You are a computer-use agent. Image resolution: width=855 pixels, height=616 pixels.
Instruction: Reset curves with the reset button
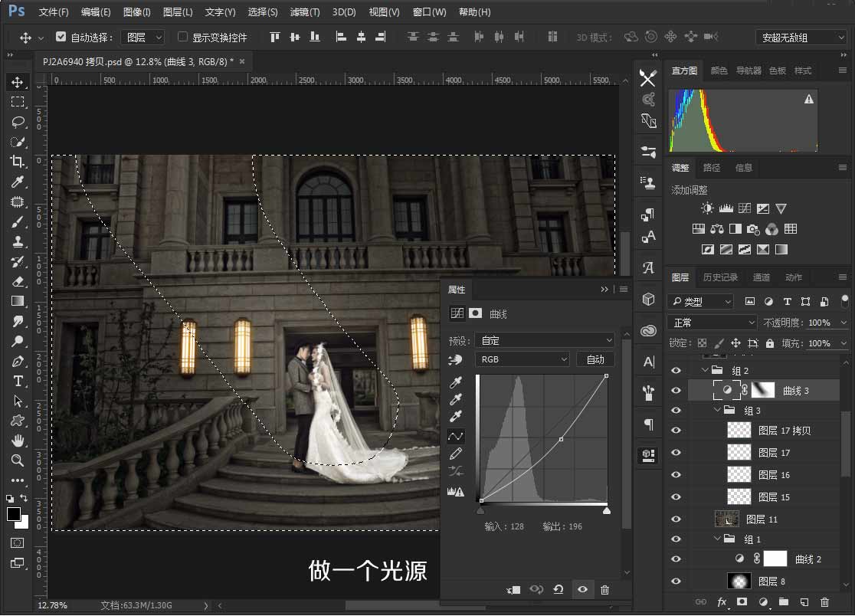click(x=559, y=589)
